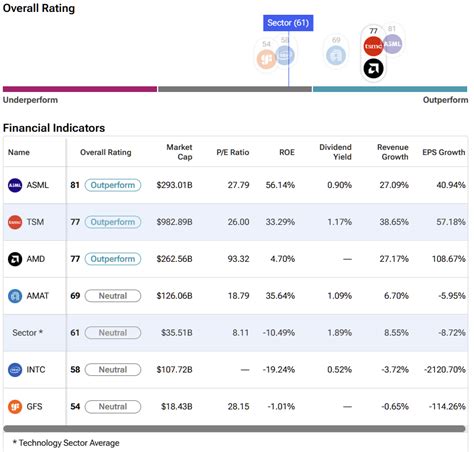The image size is (474, 452).
Task: Sort by the Market Cap column header
Action: tap(179, 152)
